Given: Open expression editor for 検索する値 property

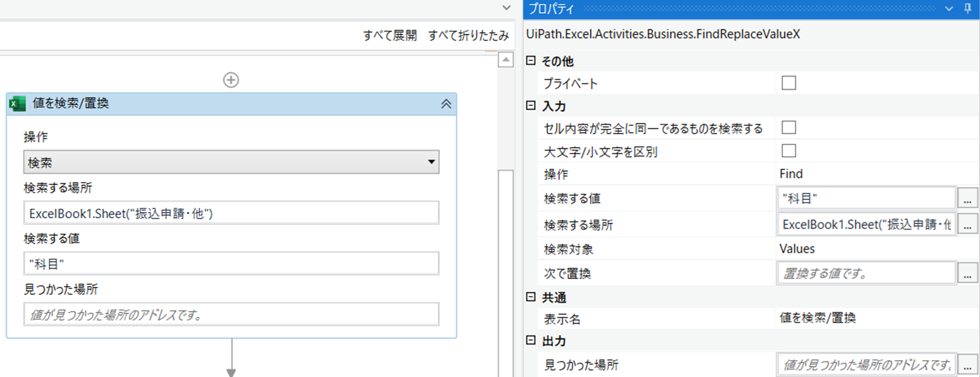Looking at the screenshot, I should pos(968,199).
